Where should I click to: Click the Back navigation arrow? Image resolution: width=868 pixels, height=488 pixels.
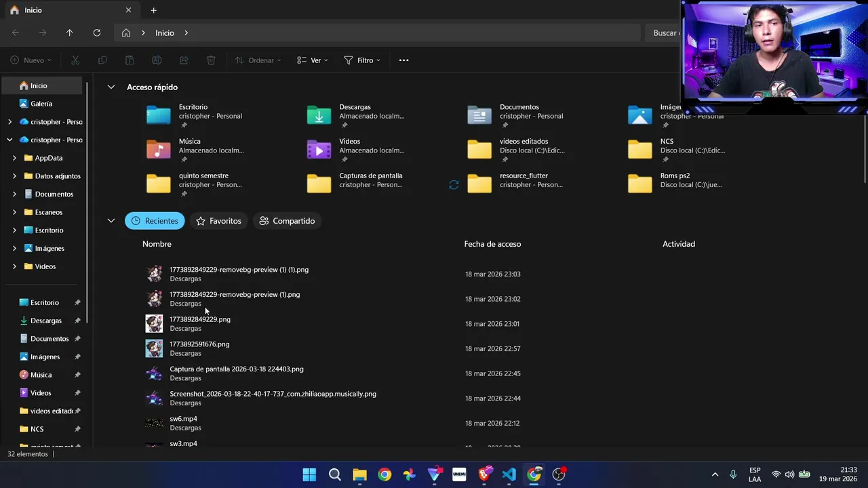tap(16, 33)
